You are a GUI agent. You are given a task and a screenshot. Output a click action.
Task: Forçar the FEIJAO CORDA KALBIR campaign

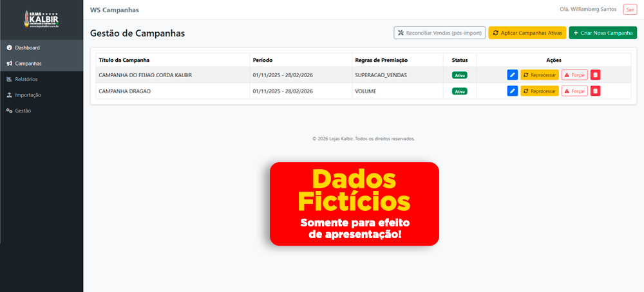pyautogui.click(x=574, y=75)
